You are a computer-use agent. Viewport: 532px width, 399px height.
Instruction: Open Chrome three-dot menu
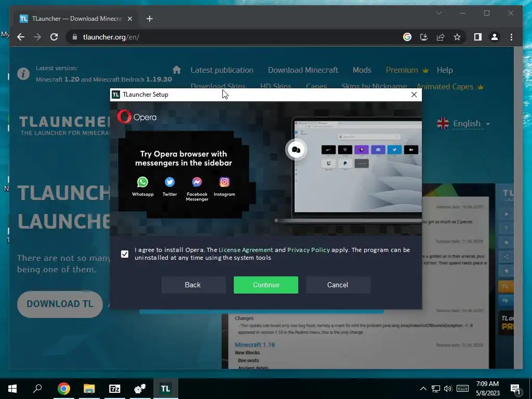point(511,37)
